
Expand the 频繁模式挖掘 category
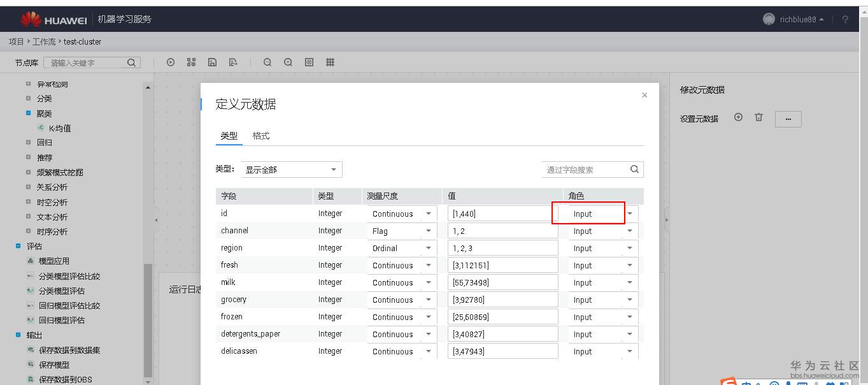[28, 172]
